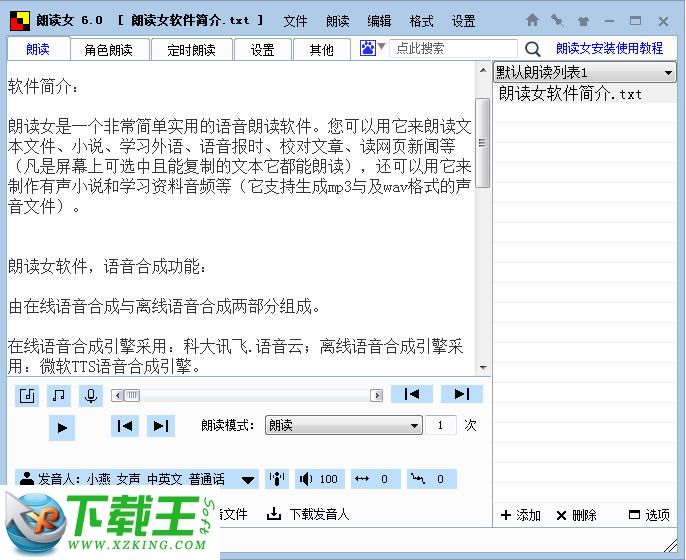Screen dimensions: 686x560
Task: Click the line 朗读女软件，语音合成功能：
Action: (107, 266)
